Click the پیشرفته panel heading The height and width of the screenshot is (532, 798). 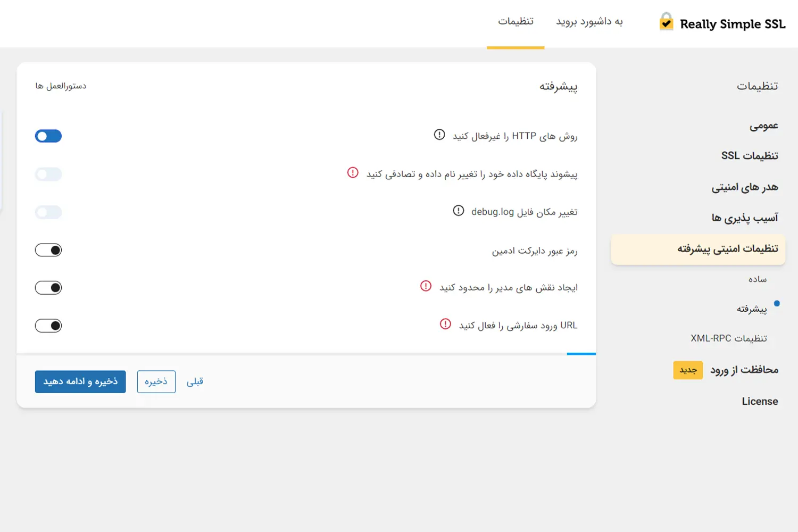(x=558, y=87)
